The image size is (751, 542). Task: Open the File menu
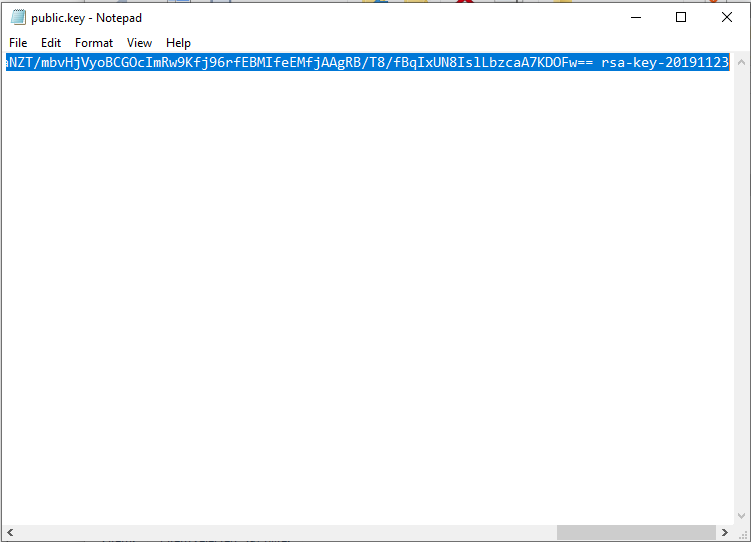click(x=18, y=43)
